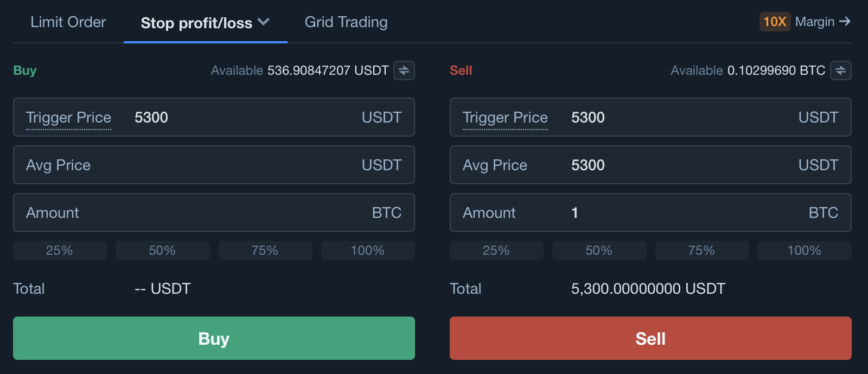Click the USDT transfer icon beside Buy balance
The image size is (868, 374).
click(404, 70)
